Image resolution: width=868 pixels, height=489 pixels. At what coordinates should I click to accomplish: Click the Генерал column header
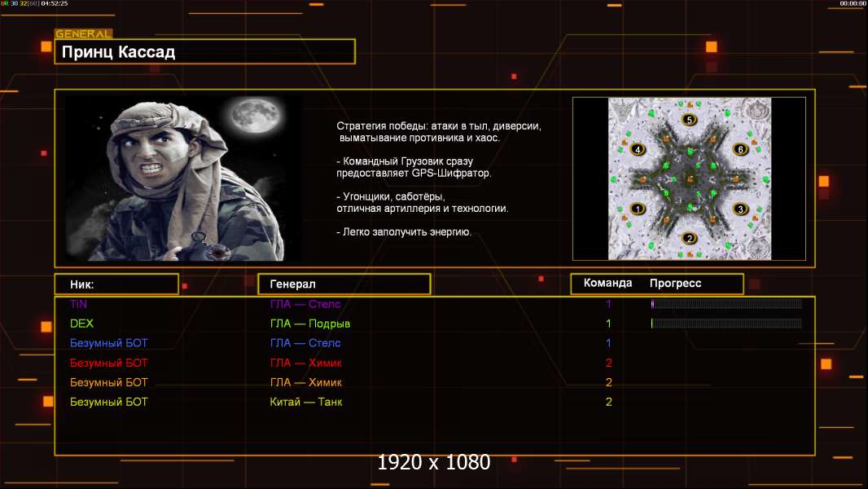(x=344, y=284)
